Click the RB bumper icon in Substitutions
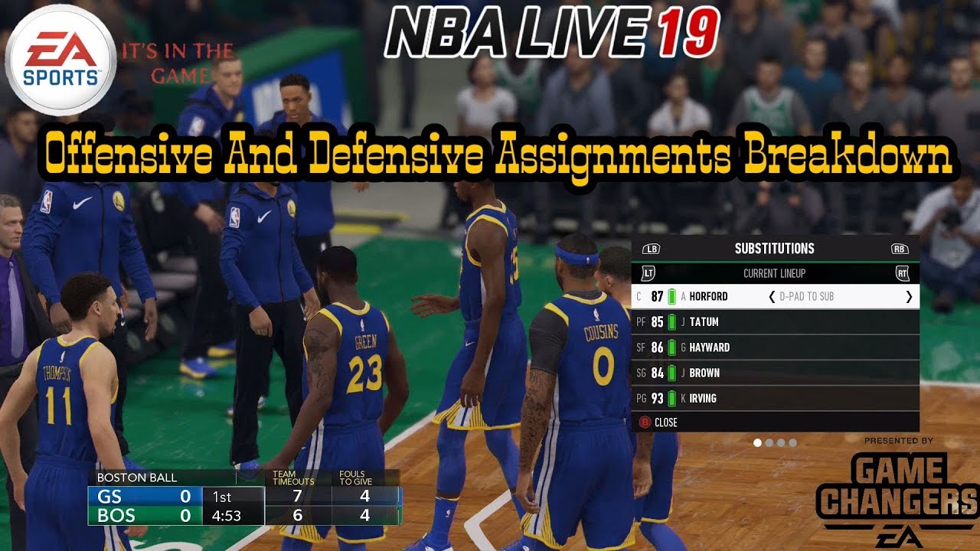 [899, 249]
